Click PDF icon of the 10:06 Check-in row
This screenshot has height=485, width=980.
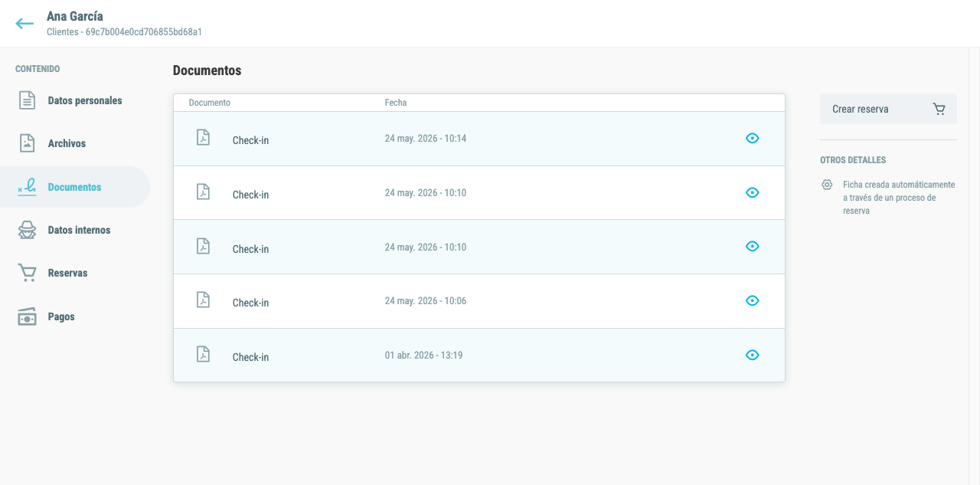(x=203, y=300)
